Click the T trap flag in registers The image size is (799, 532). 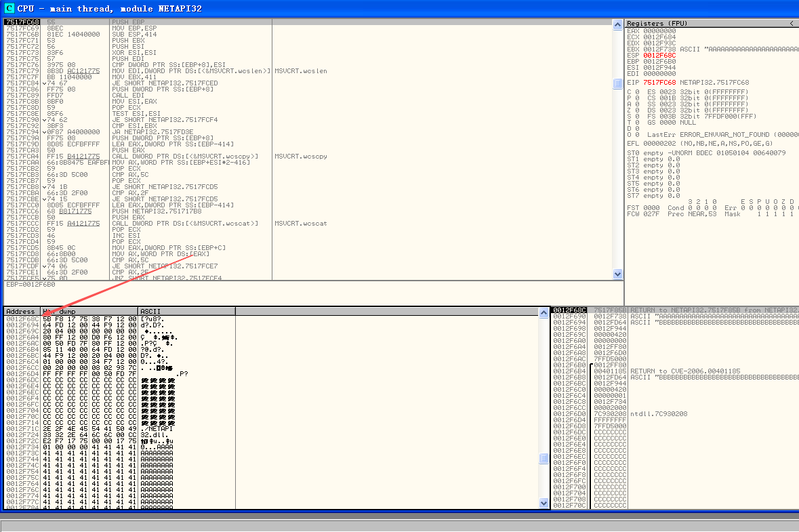pos(633,123)
